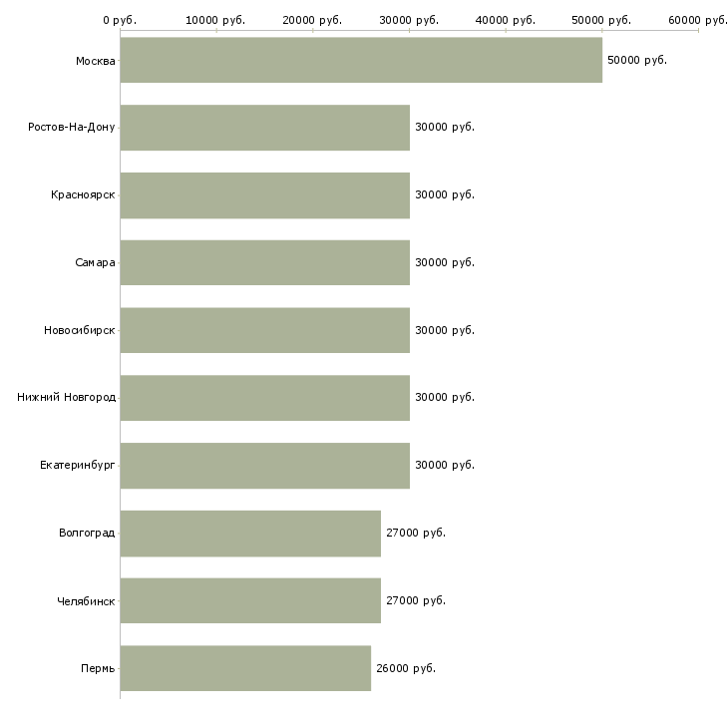The width and height of the screenshot is (728, 728).
Task: Select the Пермь bar
Action: tap(245, 668)
